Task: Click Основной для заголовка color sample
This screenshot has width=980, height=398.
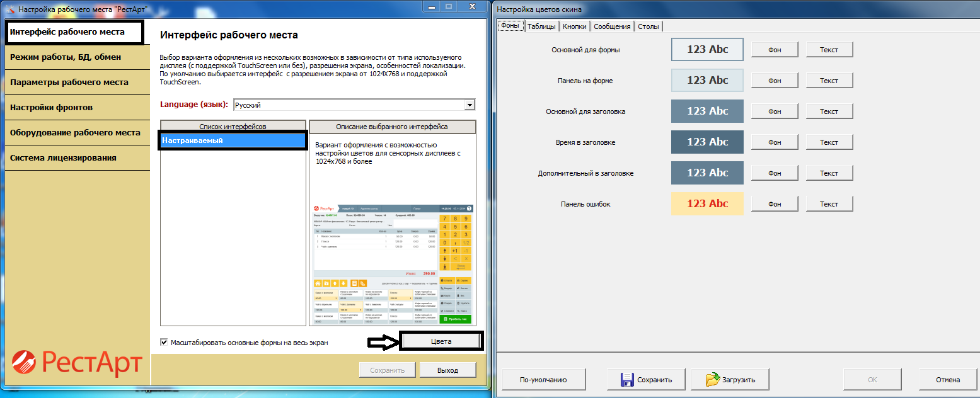Action: [707, 111]
